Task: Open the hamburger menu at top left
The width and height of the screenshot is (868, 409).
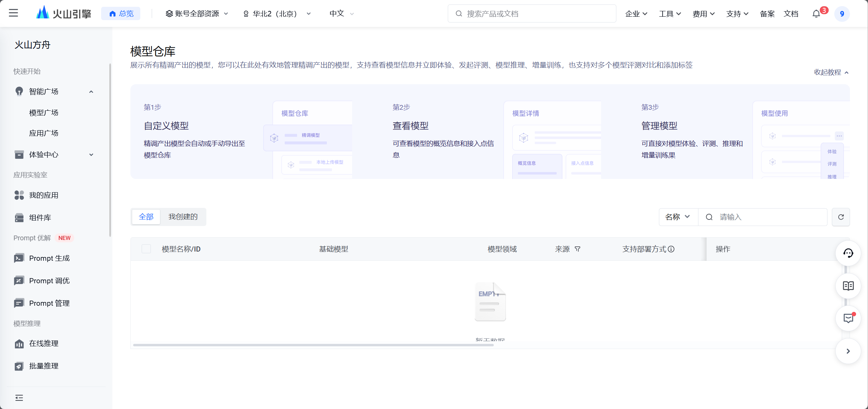Action: click(x=13, y=13)
